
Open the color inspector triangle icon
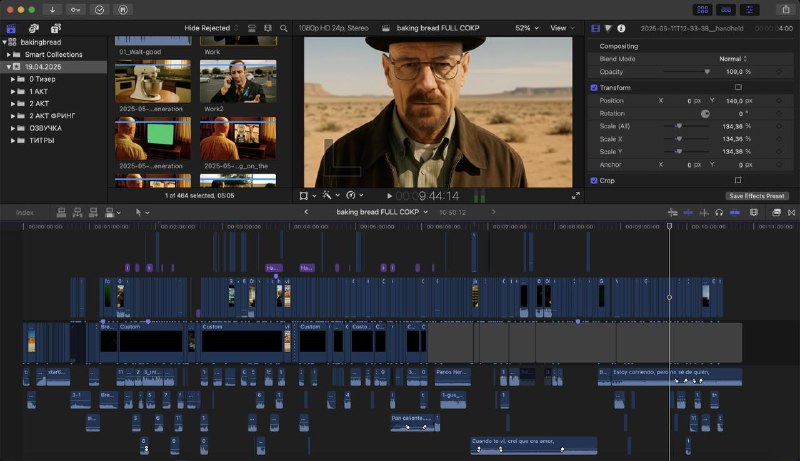(x=608, y=29)
